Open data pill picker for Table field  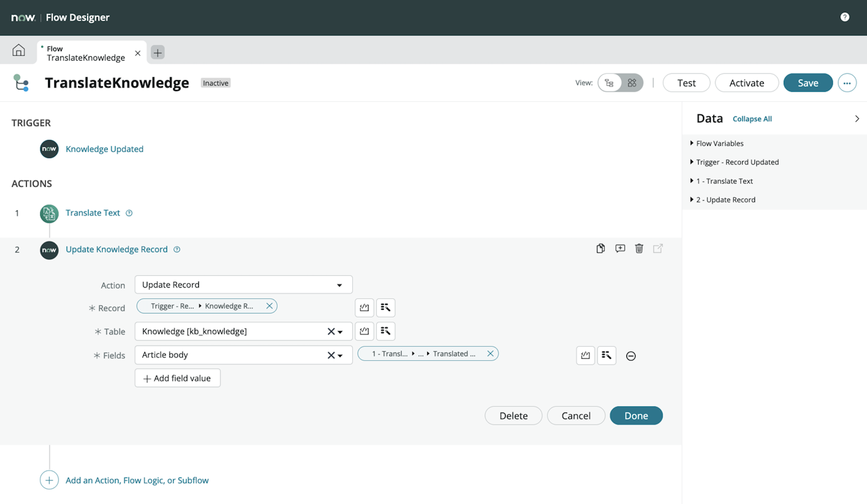click(x=385, y=331)
